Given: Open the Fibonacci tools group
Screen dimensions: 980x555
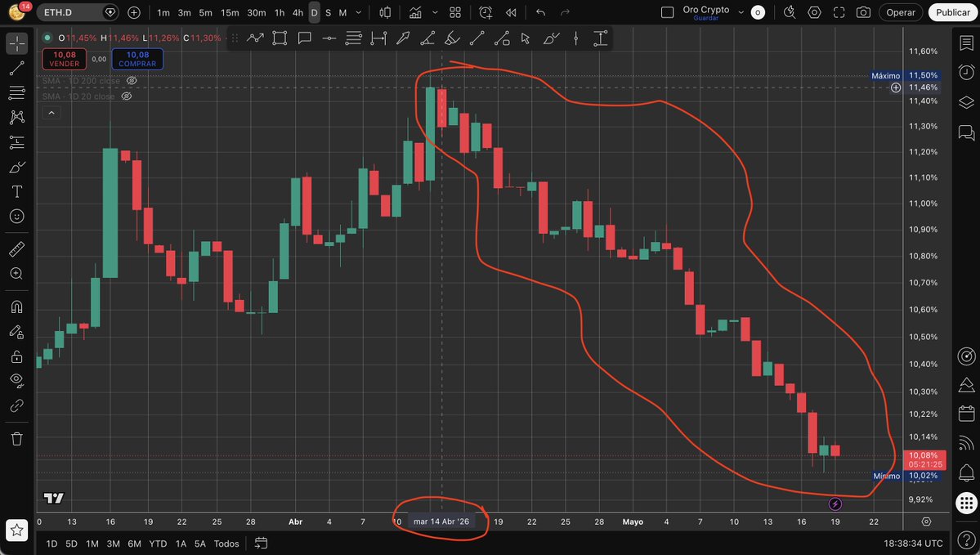Looking at the screenshot, I should click(17, 92).
